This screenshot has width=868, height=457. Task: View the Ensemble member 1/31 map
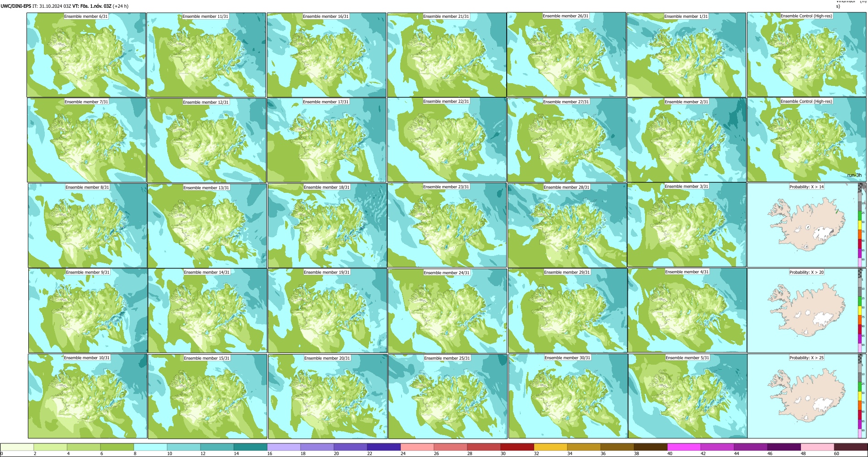[687, 55]
